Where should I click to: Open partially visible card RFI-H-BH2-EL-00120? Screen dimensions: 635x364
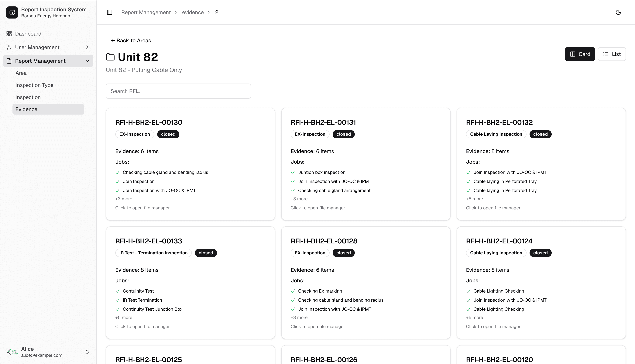point(541,355)
